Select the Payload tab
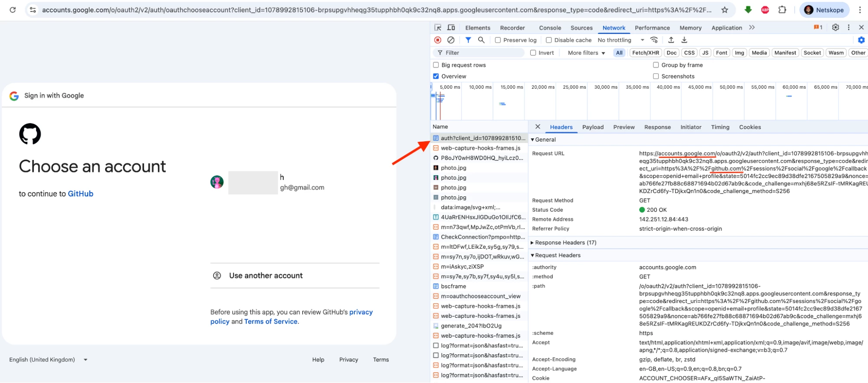Viewport: 868px width, 383px height. [x=593, y=127]
